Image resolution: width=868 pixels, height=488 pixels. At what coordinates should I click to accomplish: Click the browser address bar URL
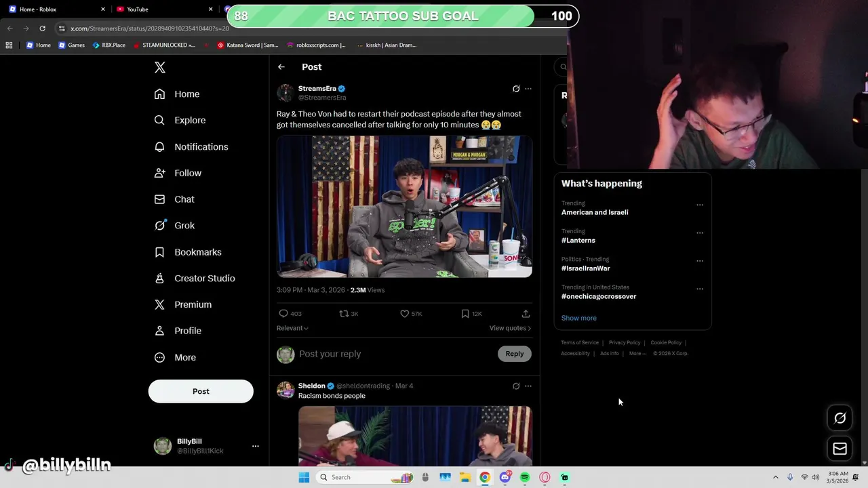pyautogui.click(x=150, y=28)
